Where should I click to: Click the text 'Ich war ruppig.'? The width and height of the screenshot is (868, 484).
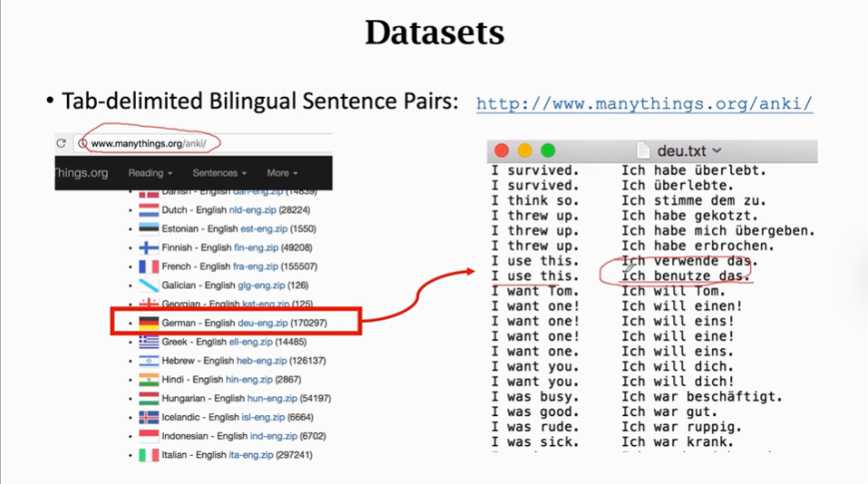pyautogui.click(x=681, y=427)
